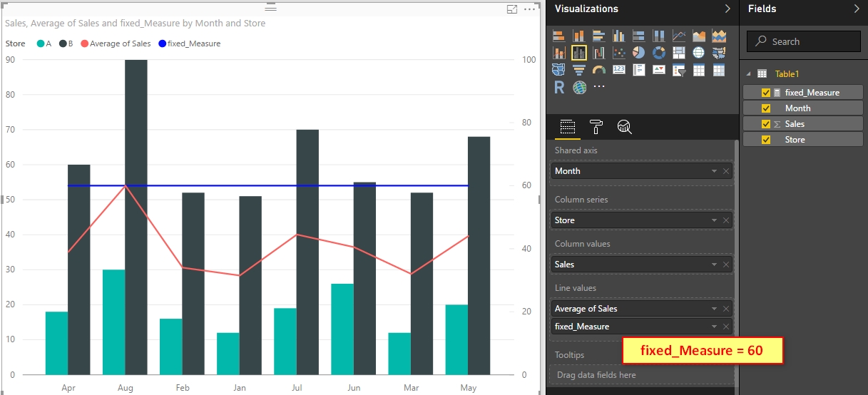The height and width of the screenshot is (395, 868).
Task: Collapse the Table1 tree node
Action: 749,73
